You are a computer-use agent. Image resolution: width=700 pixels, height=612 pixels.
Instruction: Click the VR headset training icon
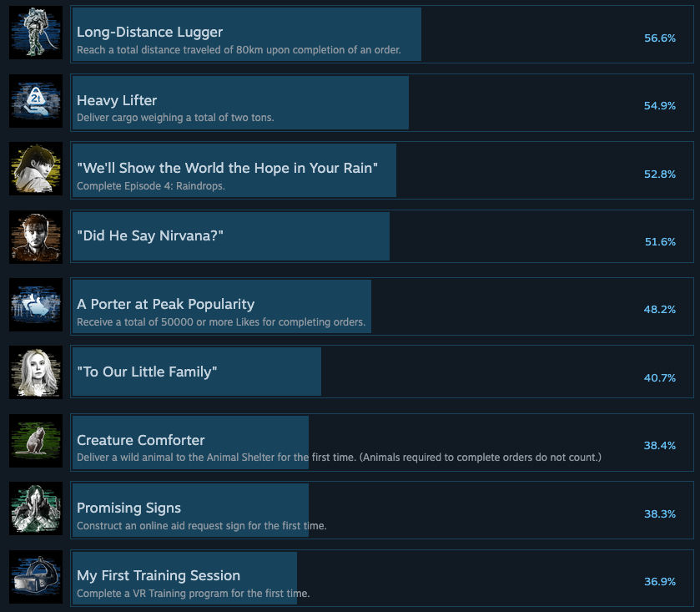36,577
